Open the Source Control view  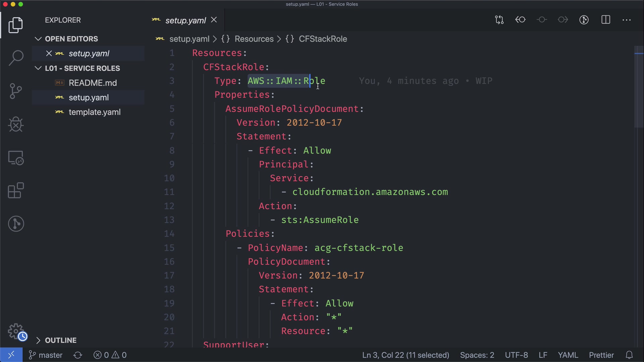point(16,91)
